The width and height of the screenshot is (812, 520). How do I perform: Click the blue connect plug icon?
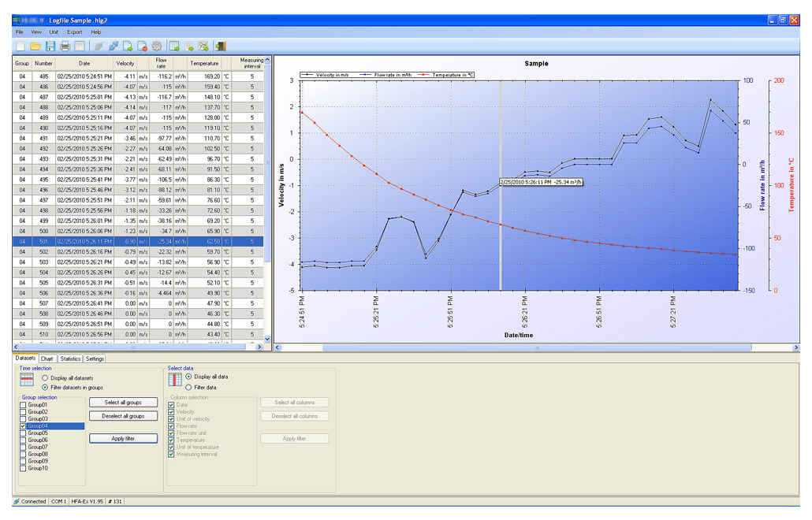pos(114,46)
